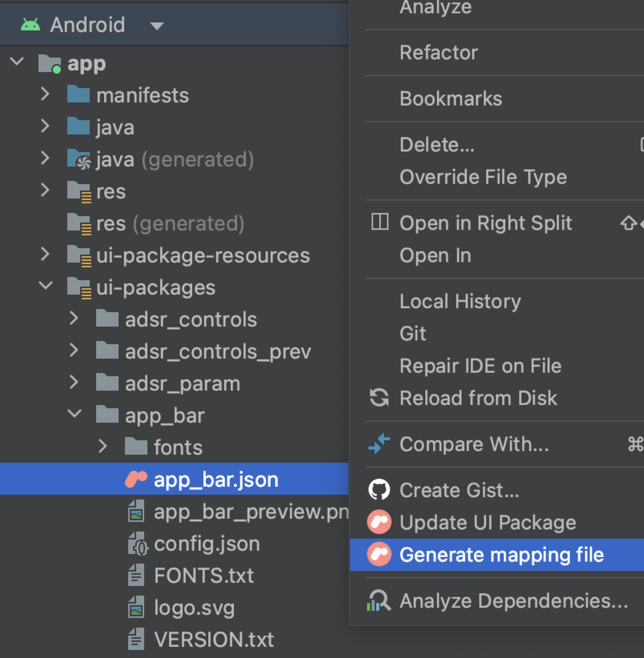Viewport: 644px width, 658px height.
Task: Click the GitHub icon beside Create Gist
Action: click(x=379, y=489)
